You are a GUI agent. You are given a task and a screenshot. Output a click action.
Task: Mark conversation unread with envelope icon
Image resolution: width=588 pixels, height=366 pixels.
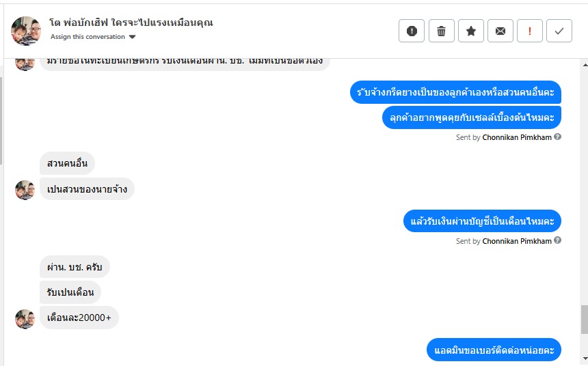pyautogui.click(x=500, y=31)
